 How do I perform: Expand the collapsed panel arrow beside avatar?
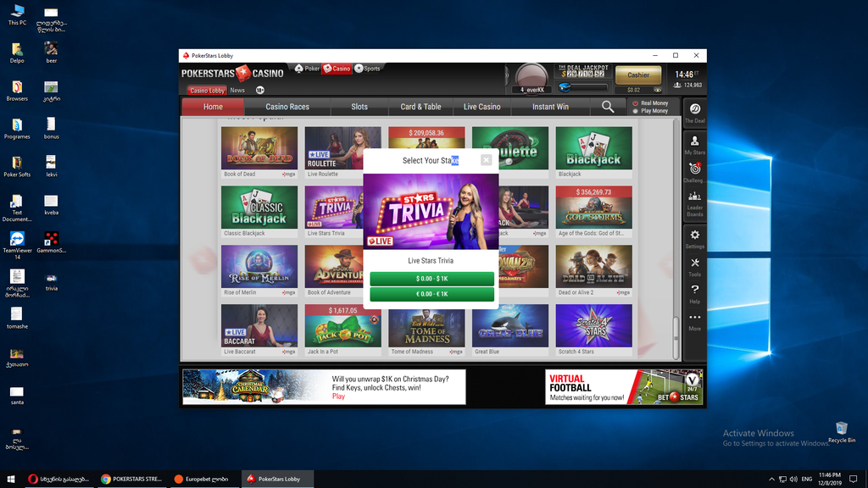click(507, 75)
